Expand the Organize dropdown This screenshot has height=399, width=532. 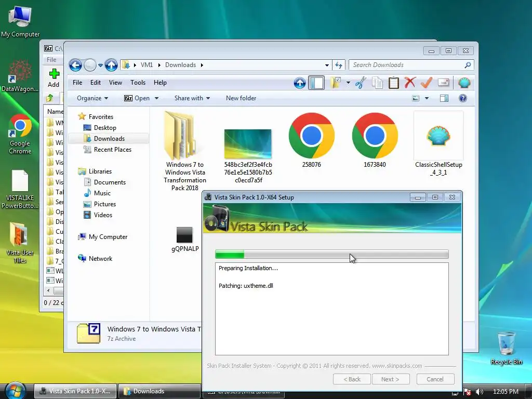click(x=92, y=98)
